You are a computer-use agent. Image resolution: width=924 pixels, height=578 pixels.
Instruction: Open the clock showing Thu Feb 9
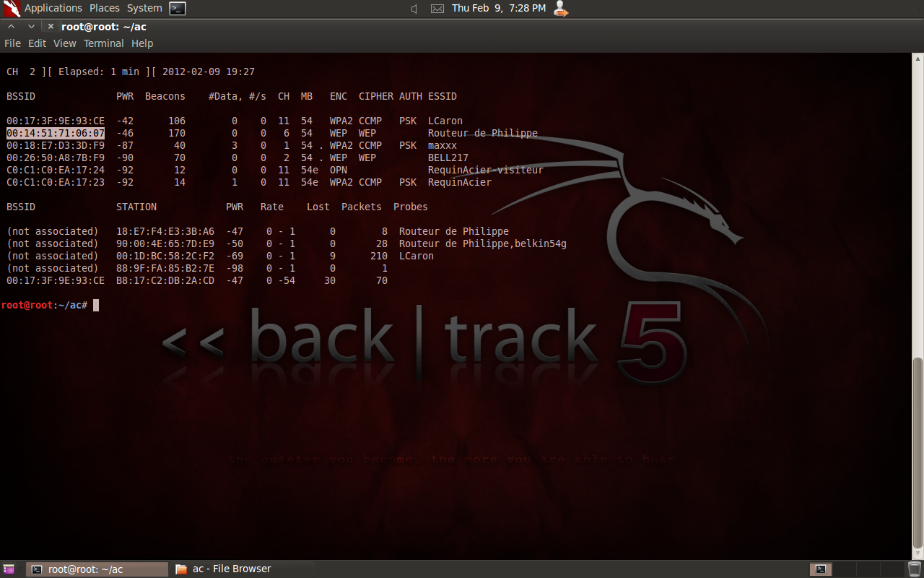point(499,8)
